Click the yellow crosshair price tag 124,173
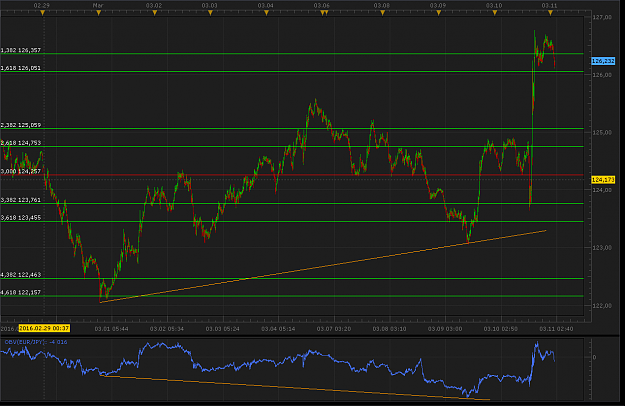The height and width of the screenshot is (406, 625). pyautogui.click(x=603, y=180)
